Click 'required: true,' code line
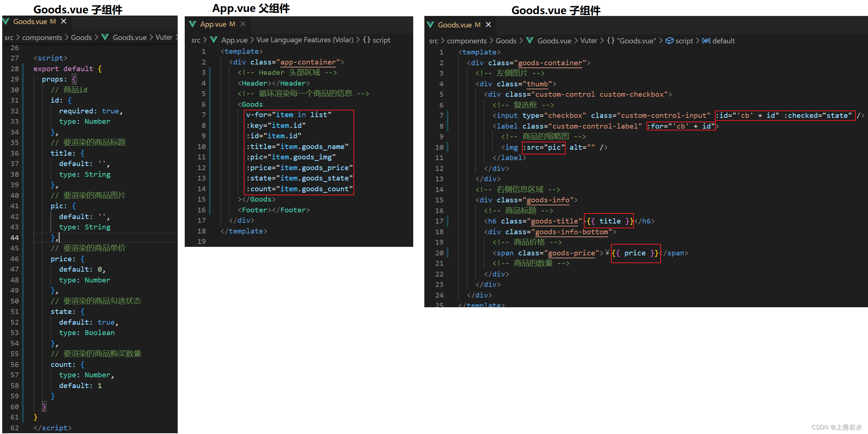Image resolution: width=868 pixels, height=434 pixels. point(91,111)
